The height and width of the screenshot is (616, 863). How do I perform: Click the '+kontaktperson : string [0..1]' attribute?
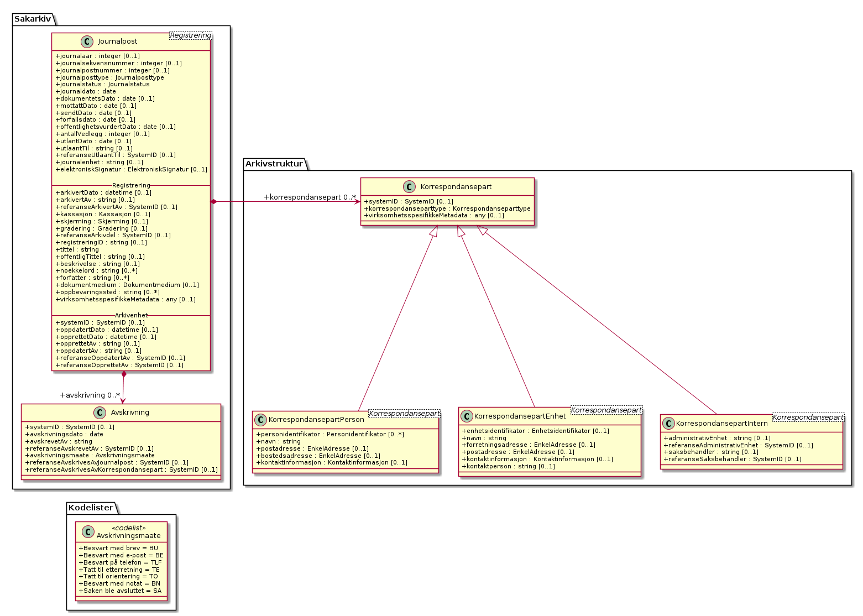(x=509, y=467)
